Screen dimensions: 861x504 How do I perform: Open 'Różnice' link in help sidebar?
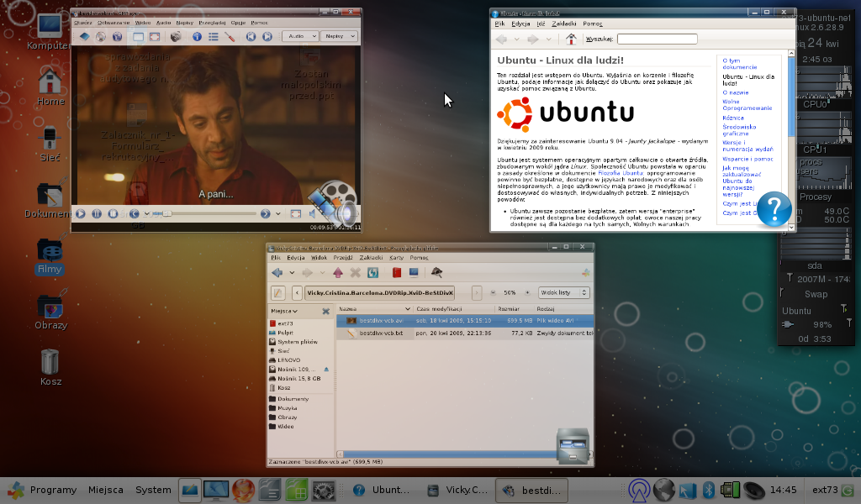[x=733, y=118]
